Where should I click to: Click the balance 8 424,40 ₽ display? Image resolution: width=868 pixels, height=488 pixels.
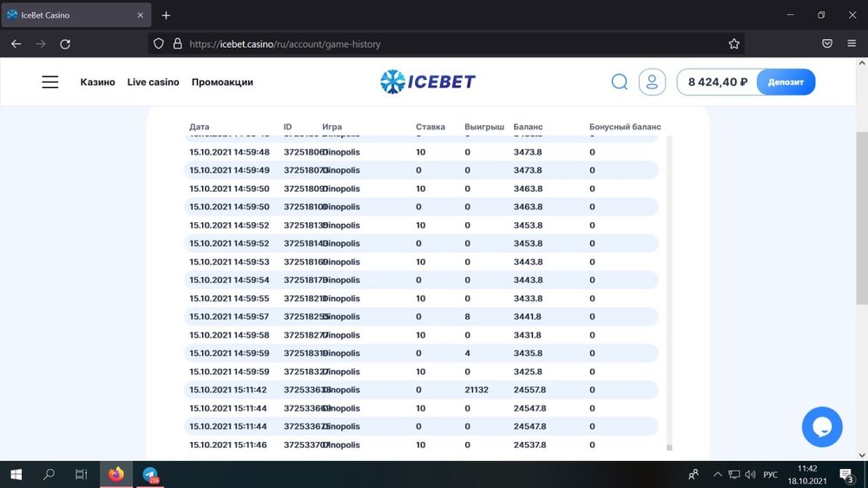(717, 82)
